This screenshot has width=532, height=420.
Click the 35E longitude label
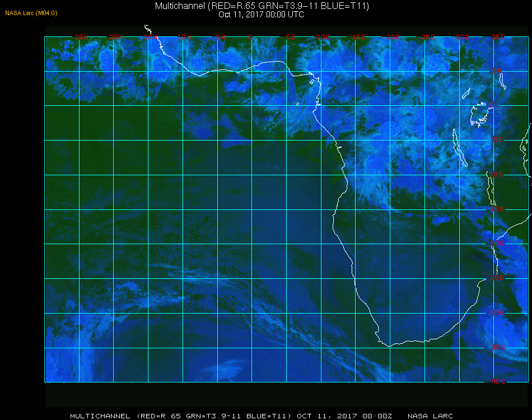coord(498,37)
